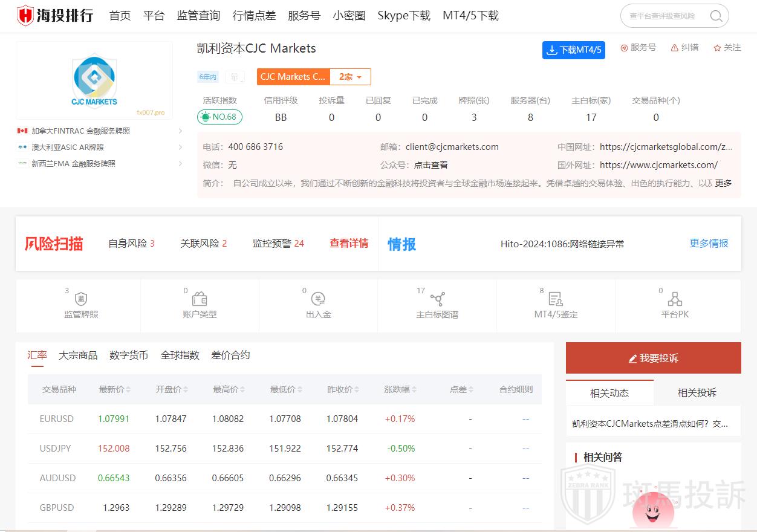757x532 pixels.
Task: Open the 主白标图谱 graph icon
Action: (x=437, y=299)
